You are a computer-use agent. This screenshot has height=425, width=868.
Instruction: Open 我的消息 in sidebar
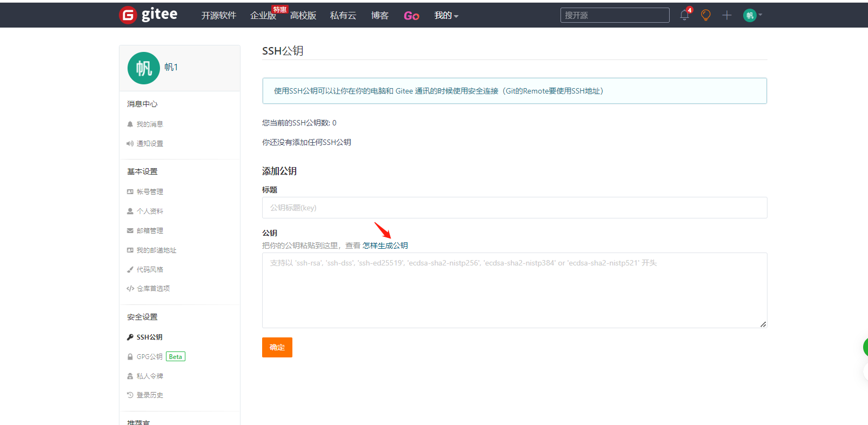click(150, 124)
